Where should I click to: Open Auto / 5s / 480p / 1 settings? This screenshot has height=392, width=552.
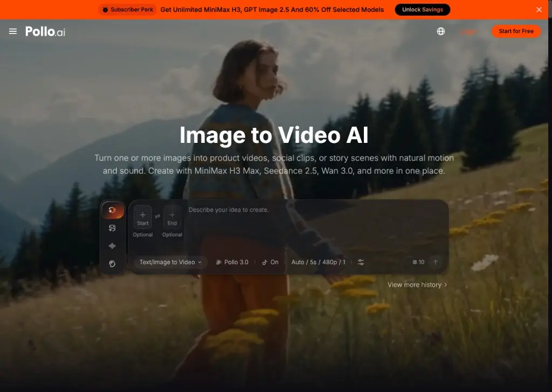coord(318,262)
